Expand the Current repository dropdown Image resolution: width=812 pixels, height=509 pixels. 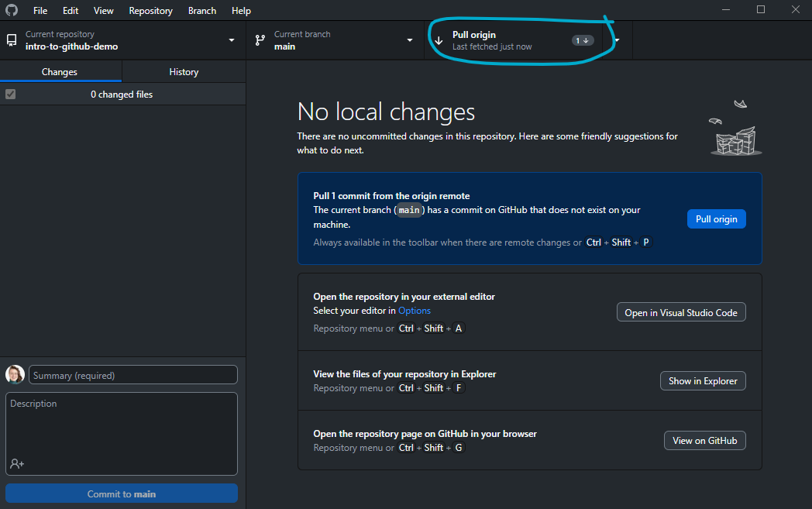[x=231, y=40]
